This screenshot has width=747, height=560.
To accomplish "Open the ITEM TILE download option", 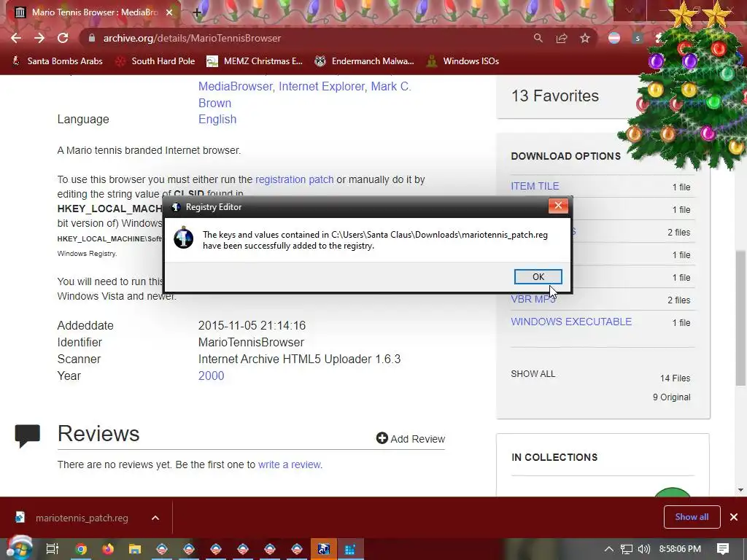I will (535, 186).
